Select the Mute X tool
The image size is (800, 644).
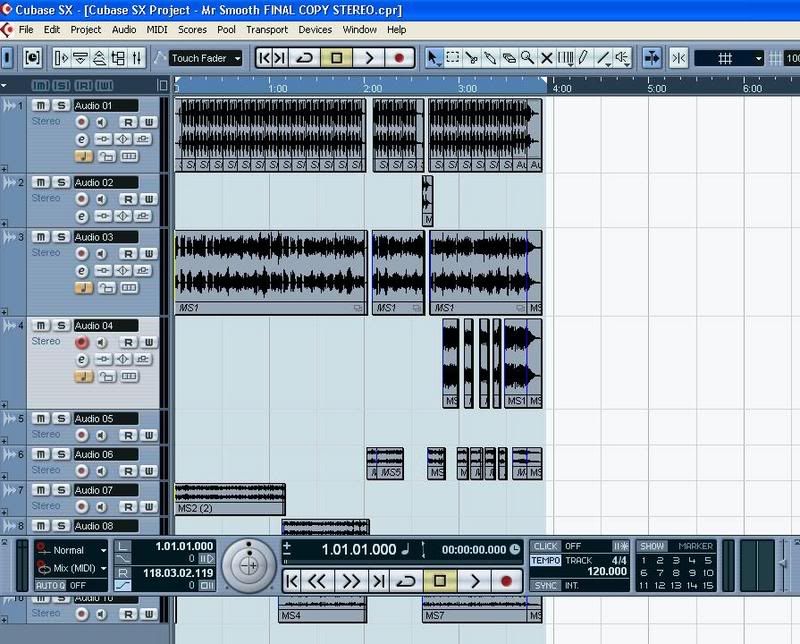[x=546, y=58]
